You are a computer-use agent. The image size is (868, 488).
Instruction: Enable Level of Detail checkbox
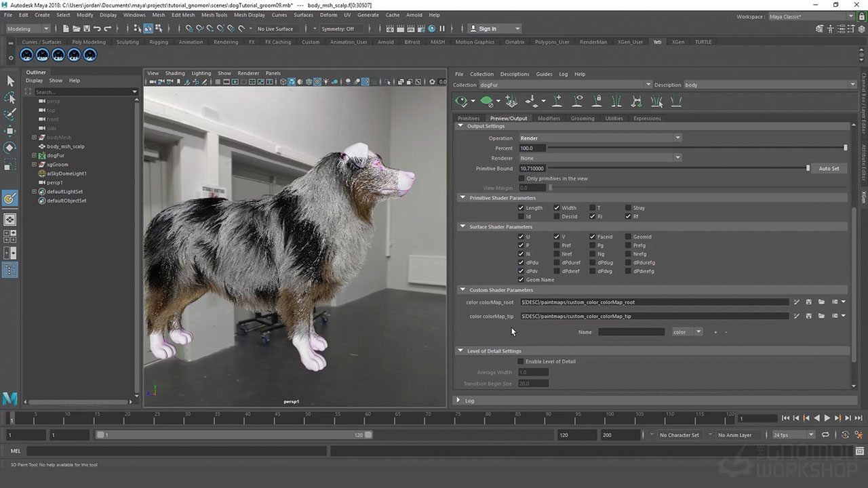(521, 361)
